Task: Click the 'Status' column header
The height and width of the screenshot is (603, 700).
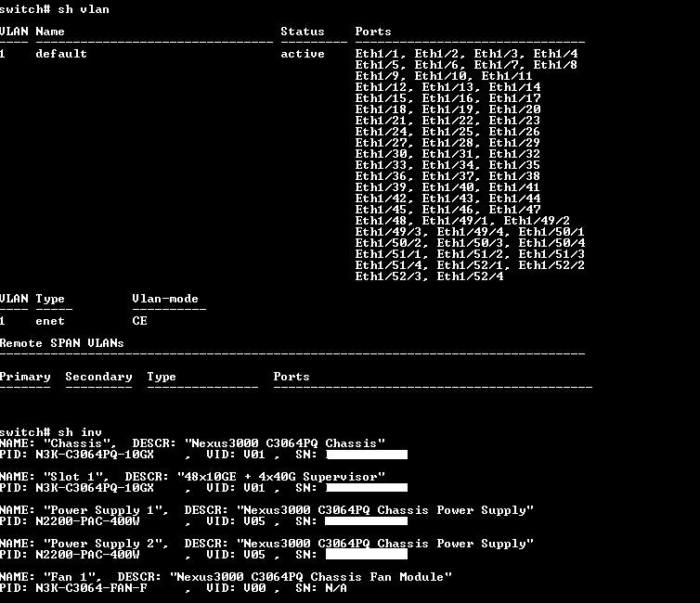Action: [303, 32]
